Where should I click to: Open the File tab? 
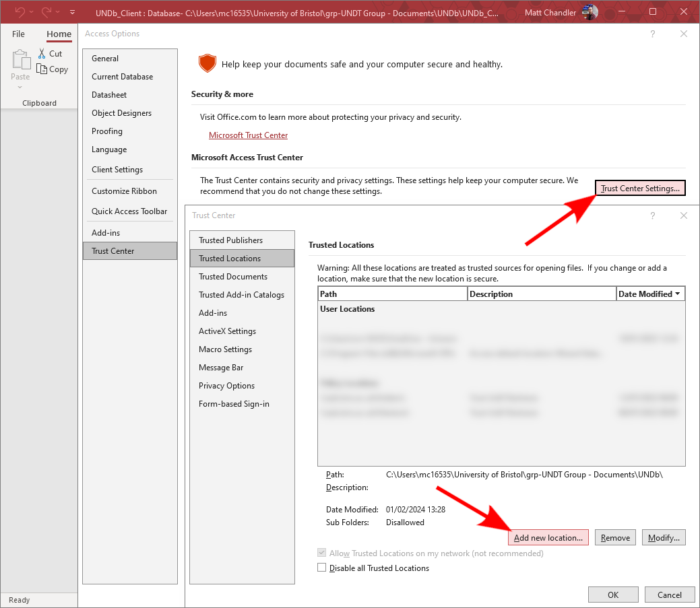pos(18,34)
